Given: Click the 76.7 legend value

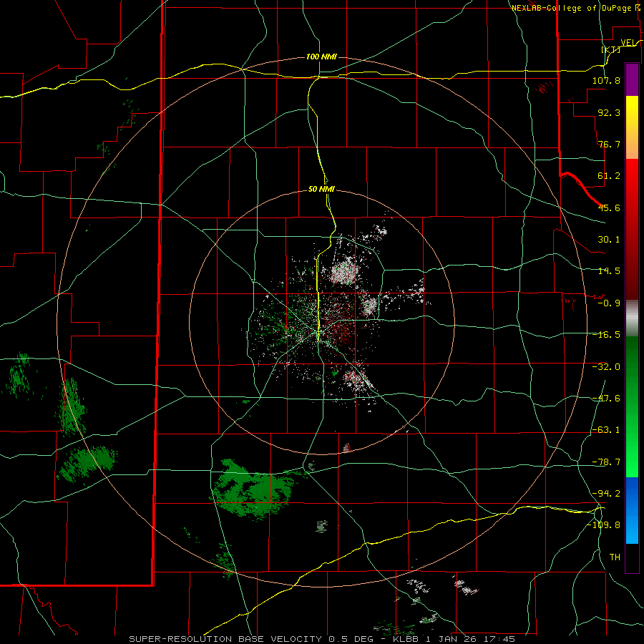Looking at the screenshot, I should tap(609, 144).
